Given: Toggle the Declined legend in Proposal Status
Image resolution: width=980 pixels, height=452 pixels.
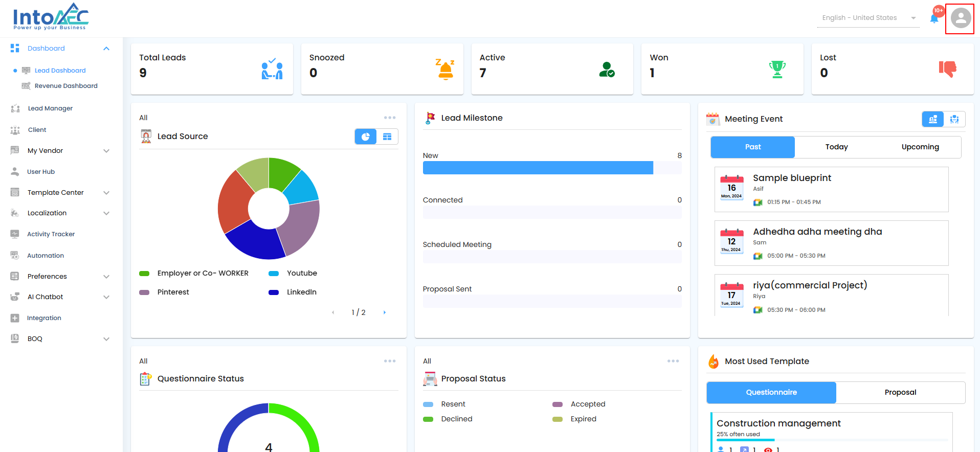Looking at the screenshot, I should 428,419.
